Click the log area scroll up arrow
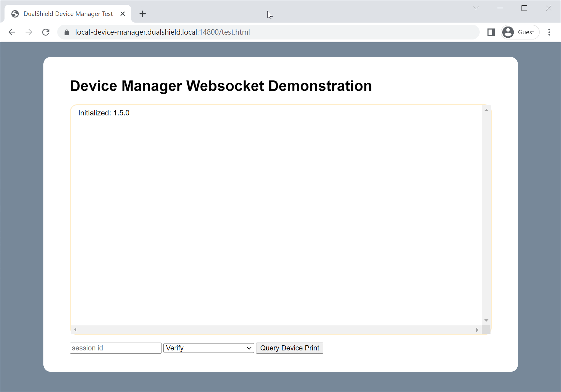Screen dimensions: 561x392 486,110
